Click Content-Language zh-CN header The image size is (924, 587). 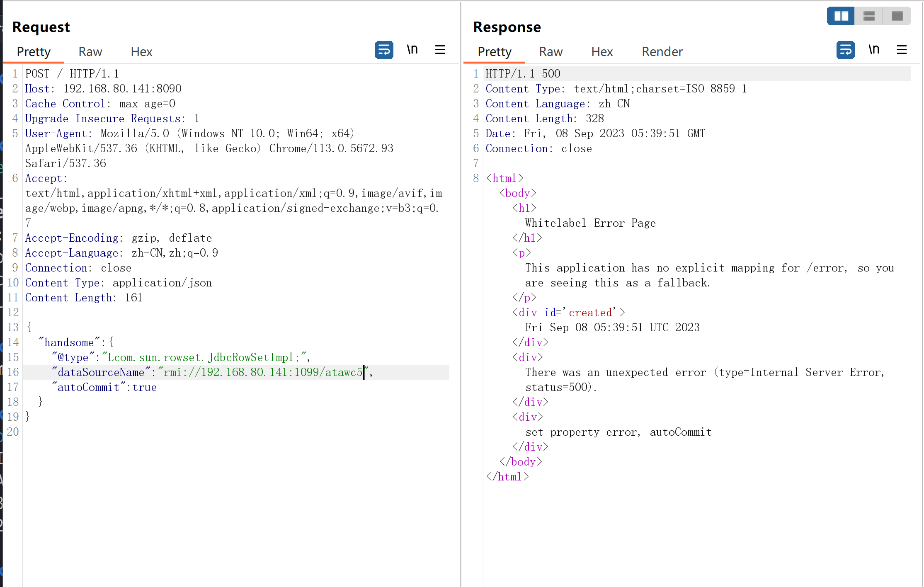click(558, 104)
